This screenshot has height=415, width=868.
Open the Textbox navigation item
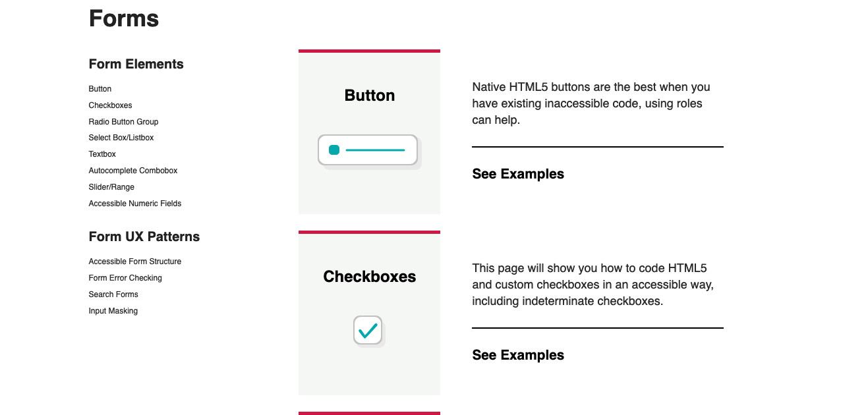tap(101, 153)
